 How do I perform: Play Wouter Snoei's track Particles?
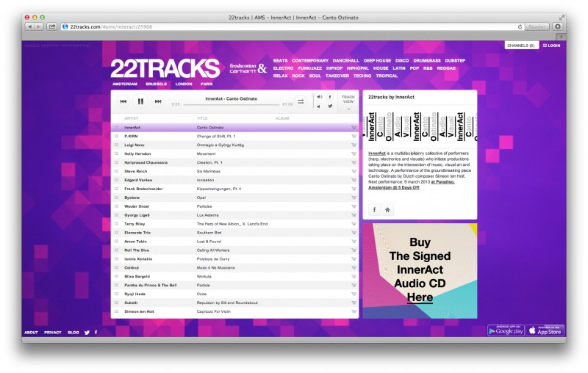click(234, 206)
